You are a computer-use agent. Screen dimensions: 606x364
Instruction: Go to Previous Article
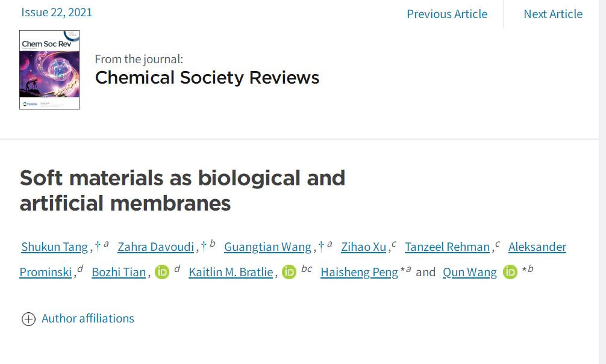tap(447, 14)
